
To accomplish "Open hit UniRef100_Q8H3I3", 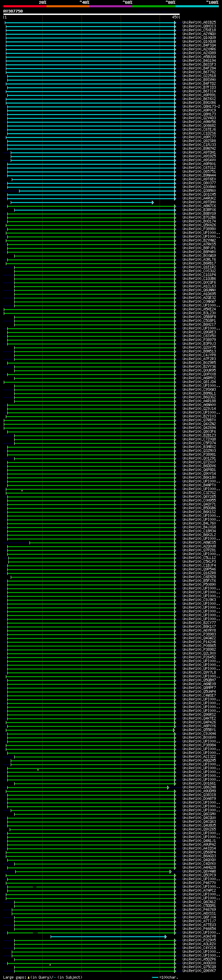I will [199, 26].
